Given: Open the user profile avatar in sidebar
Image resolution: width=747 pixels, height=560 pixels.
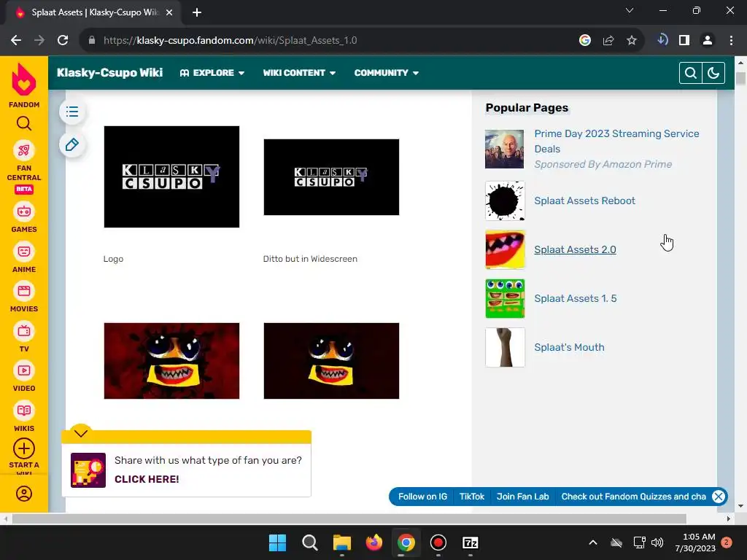Looking at the screenshot, I should [x=24, y=494].
